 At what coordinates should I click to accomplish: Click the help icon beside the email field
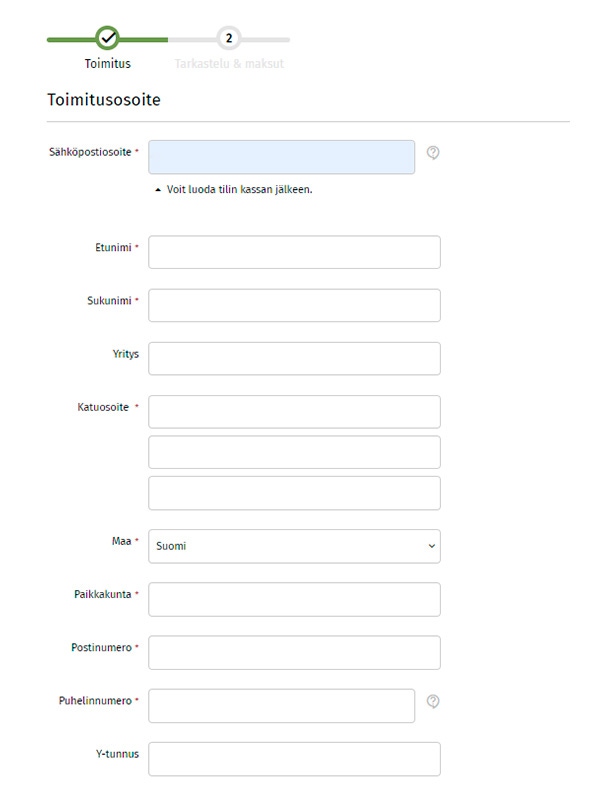point(433,153)
